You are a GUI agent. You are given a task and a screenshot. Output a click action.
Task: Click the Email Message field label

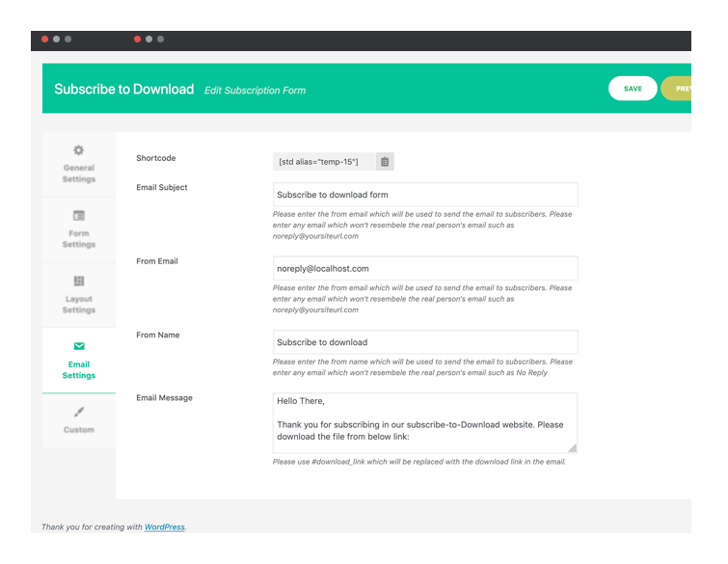tap(164, 397)
